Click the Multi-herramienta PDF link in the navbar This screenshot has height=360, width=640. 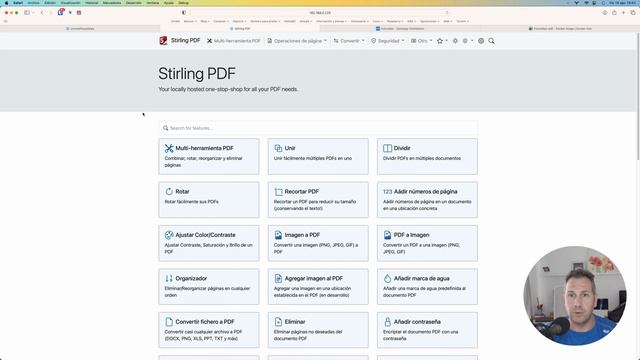coord(233,41)
